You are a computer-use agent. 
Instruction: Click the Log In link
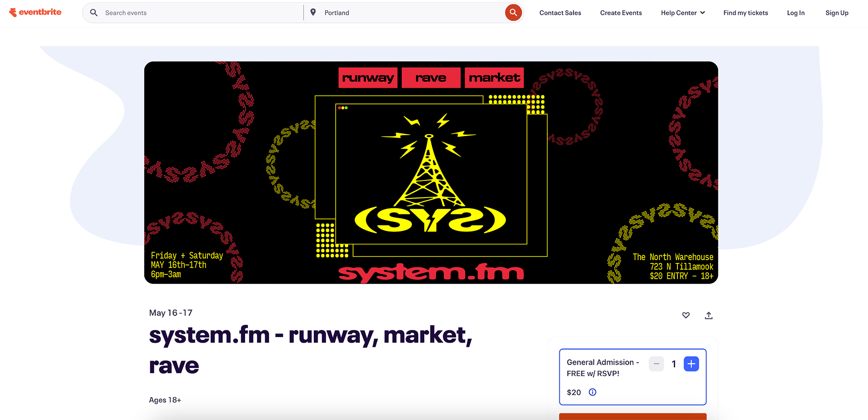(796, 13)
